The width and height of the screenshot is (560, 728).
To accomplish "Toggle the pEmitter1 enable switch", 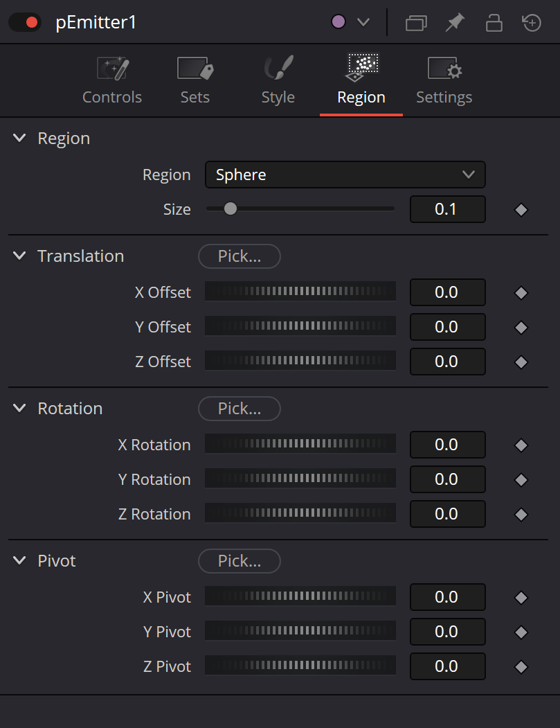I will (x=25, y=22).
